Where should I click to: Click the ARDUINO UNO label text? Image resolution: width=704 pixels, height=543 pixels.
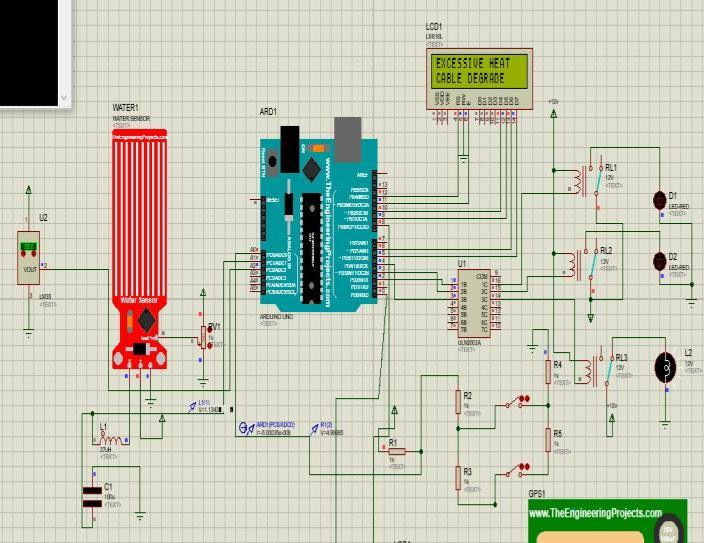pyautogui.click(x=276, y=317)
